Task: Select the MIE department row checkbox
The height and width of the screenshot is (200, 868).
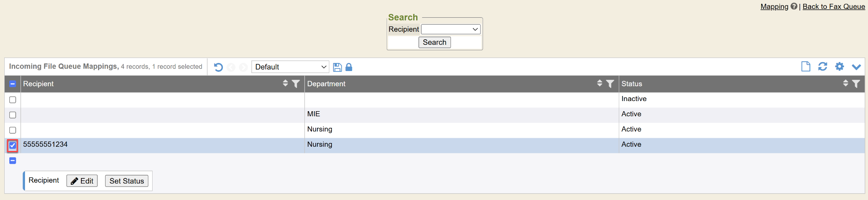Action: [13, 115]
